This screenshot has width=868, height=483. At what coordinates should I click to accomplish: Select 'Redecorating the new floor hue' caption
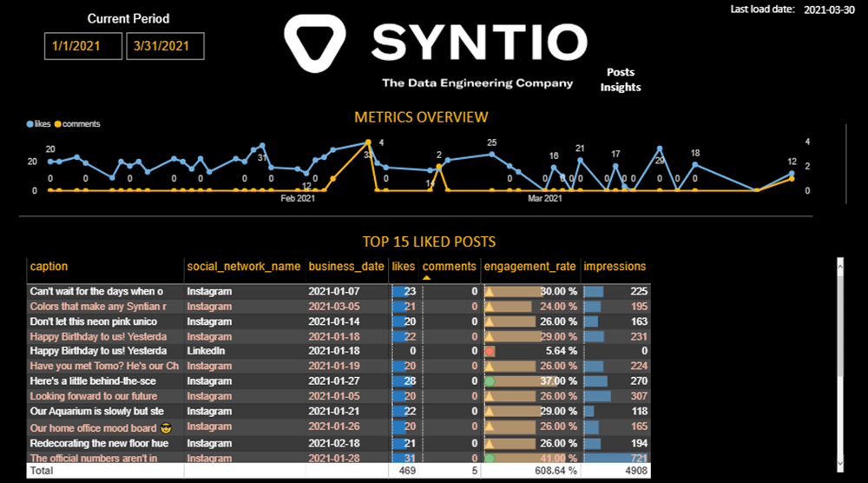[99, 443]
